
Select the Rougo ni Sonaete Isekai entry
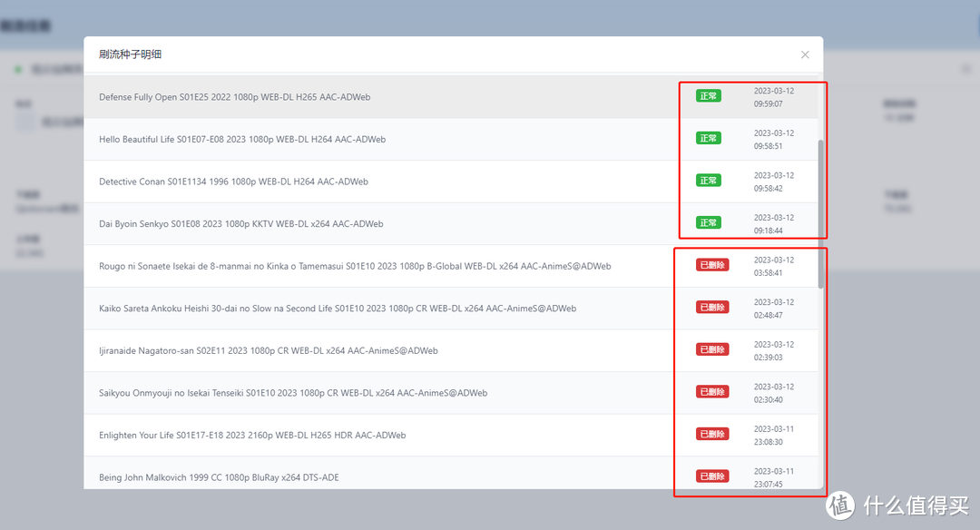click(355, 266)
